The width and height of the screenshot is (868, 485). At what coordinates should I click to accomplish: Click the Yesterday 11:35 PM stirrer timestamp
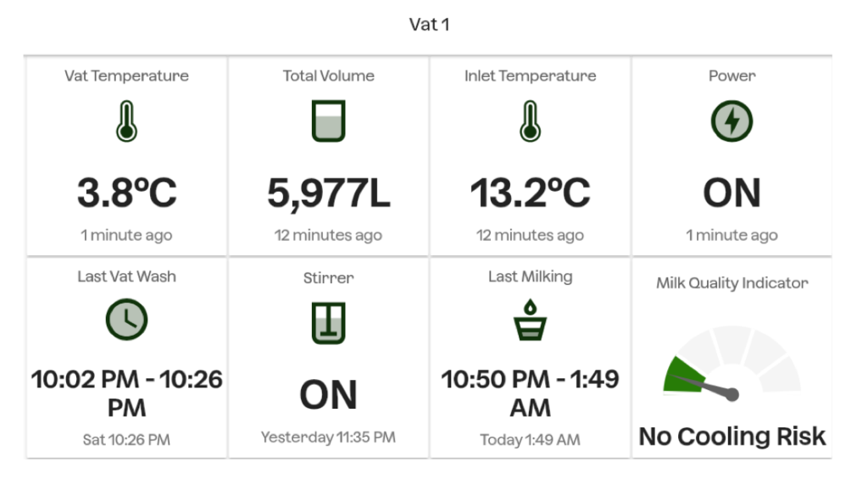tap(328, 438)
